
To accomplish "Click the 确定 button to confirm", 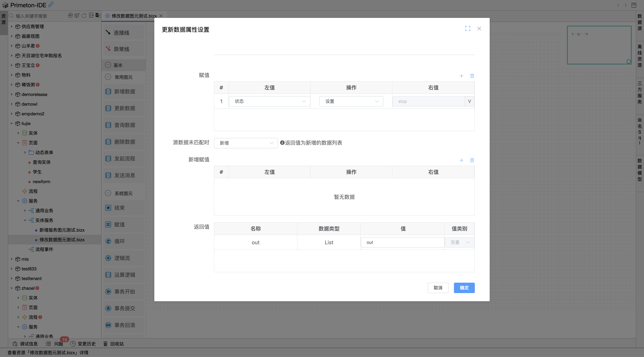I will (464, 288).
